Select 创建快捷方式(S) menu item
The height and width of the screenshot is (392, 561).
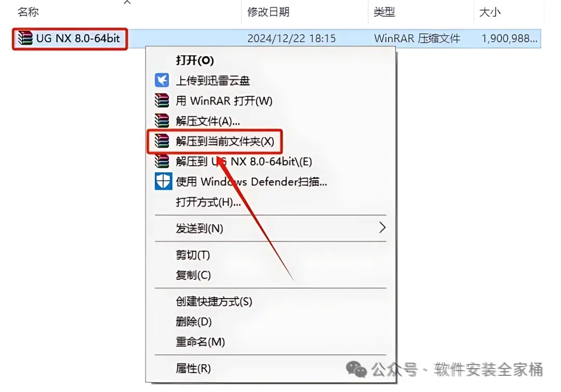[x=214, y=302]
